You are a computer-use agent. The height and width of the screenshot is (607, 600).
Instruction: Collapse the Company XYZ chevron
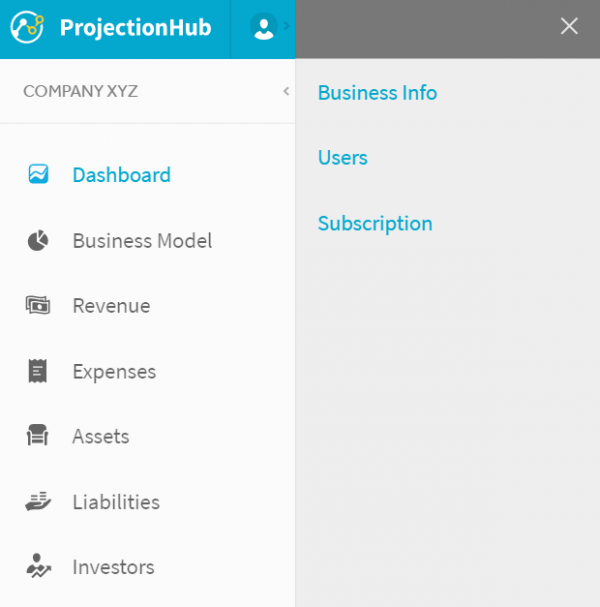click(286, 91)
